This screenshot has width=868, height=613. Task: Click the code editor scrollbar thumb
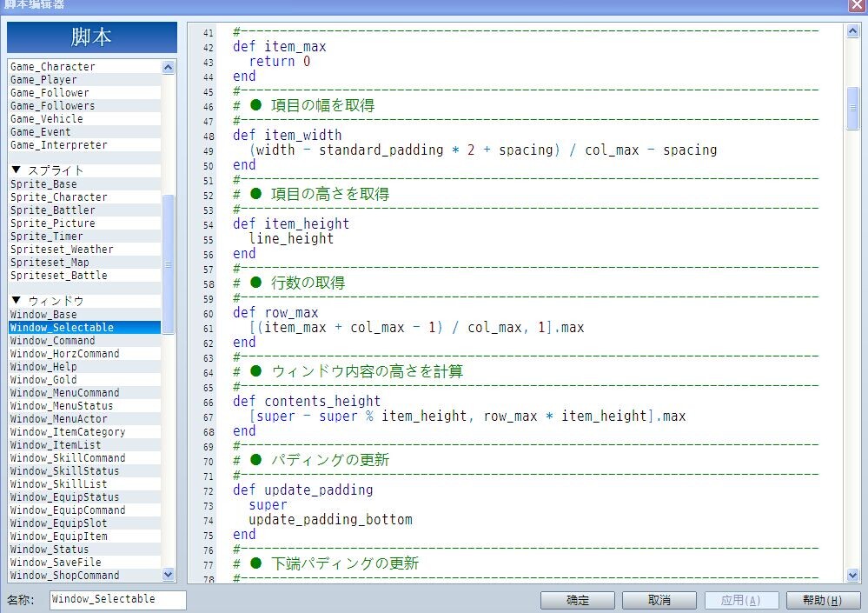pyautogui.click(x=853, y=108)
